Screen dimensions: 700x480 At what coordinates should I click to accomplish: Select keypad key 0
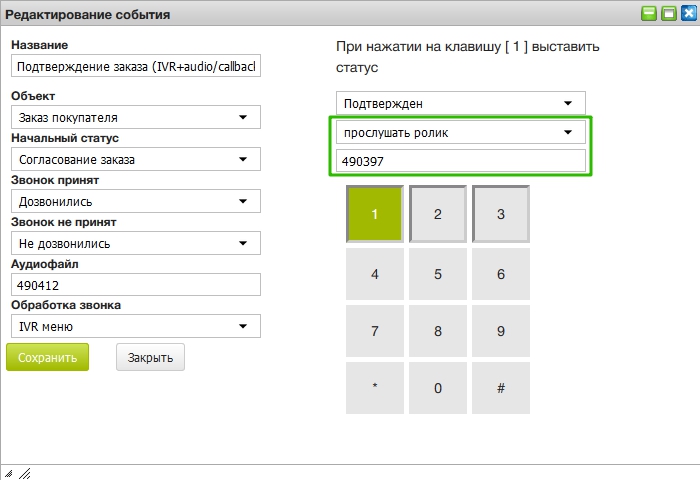tap(438, 388)
